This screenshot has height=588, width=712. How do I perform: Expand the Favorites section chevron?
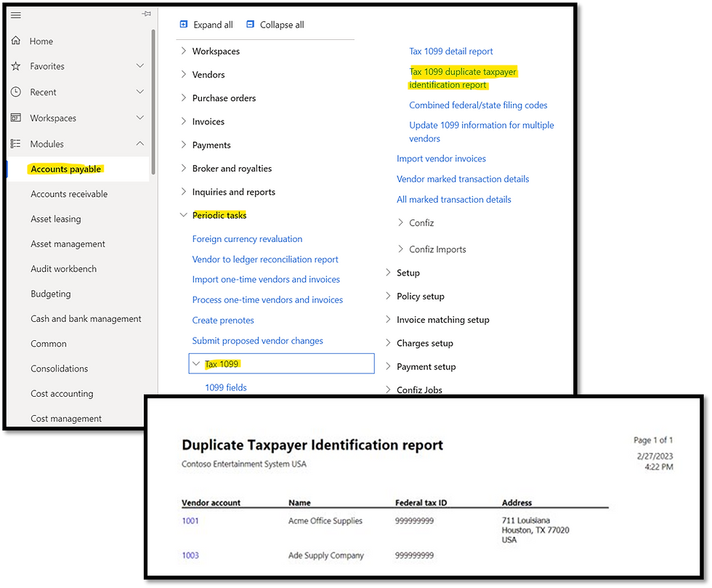coord(139,66)
